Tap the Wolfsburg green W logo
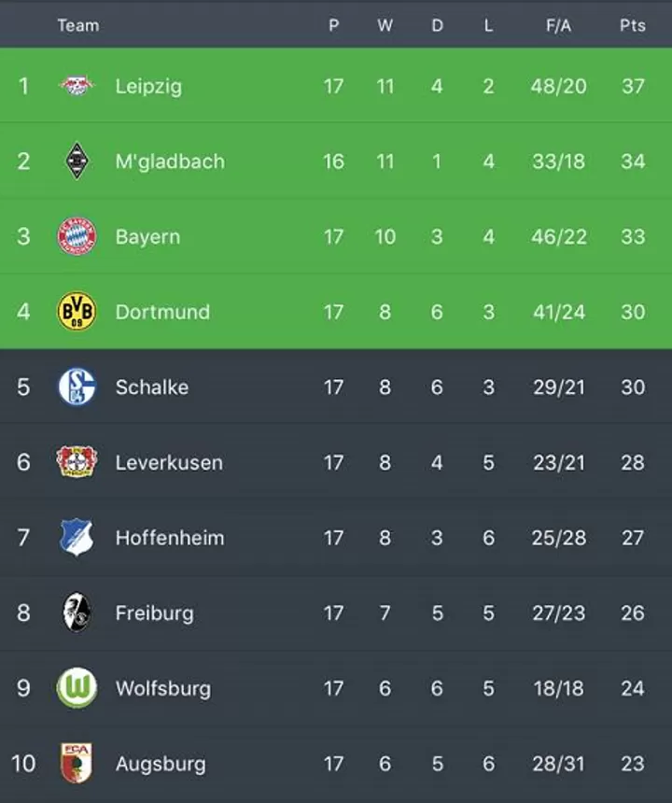This screenshot has width=672, height=803. click(x=77, y=688)
